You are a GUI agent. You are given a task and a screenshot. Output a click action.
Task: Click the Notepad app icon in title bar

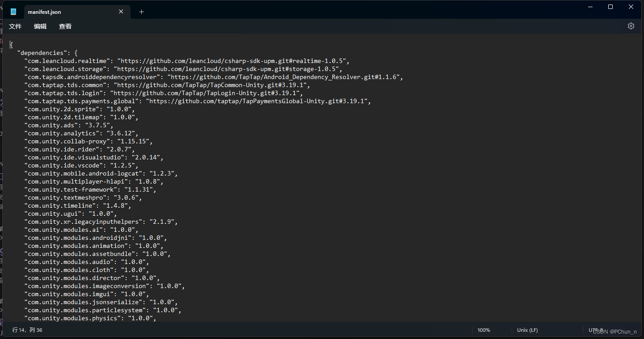click(13, 12)
